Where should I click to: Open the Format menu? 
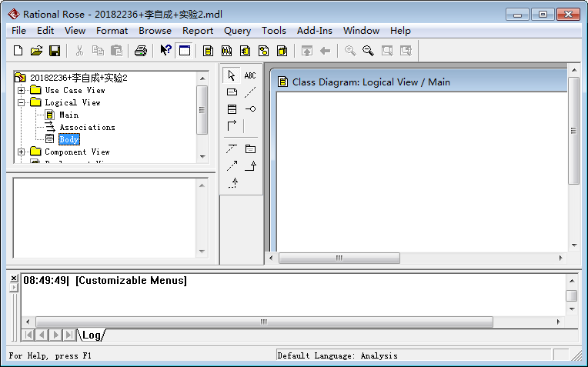(x=112, y=31)
